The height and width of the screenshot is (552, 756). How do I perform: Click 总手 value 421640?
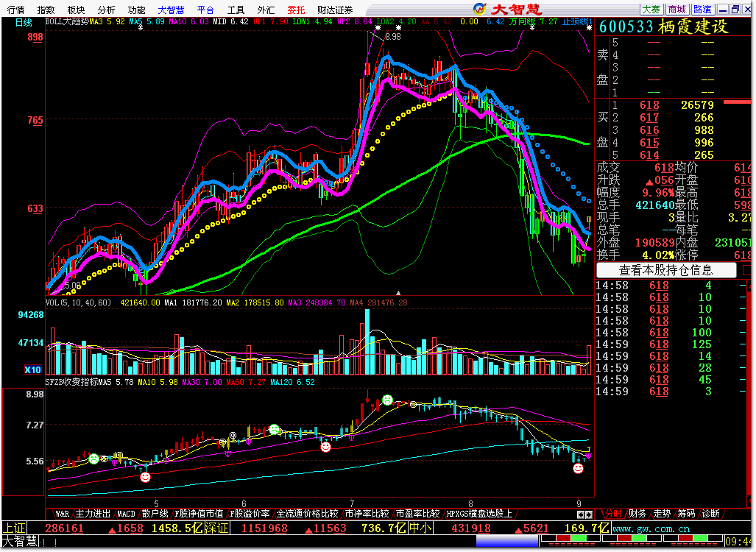pos(655,205)
